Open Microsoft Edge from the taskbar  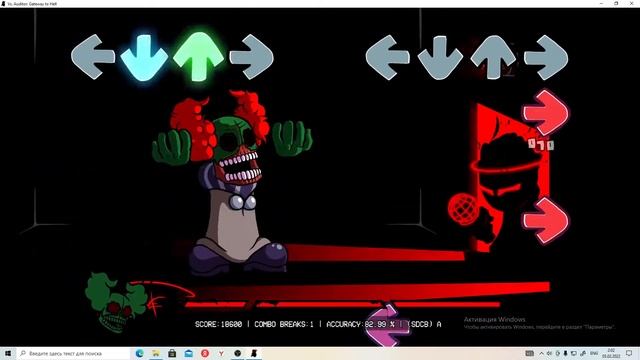(140, 353)
